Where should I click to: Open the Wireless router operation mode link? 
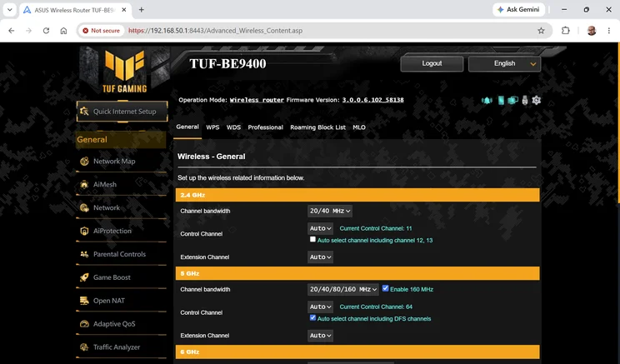pyautogui.click(x=257, y=100)
